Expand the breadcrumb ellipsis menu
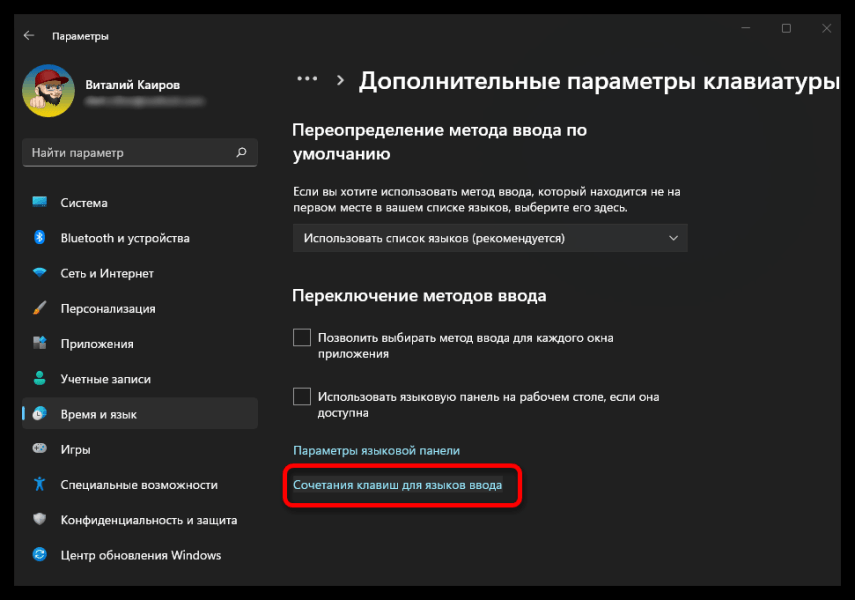Screen dimensions: 855x600 tap(307, 78)
